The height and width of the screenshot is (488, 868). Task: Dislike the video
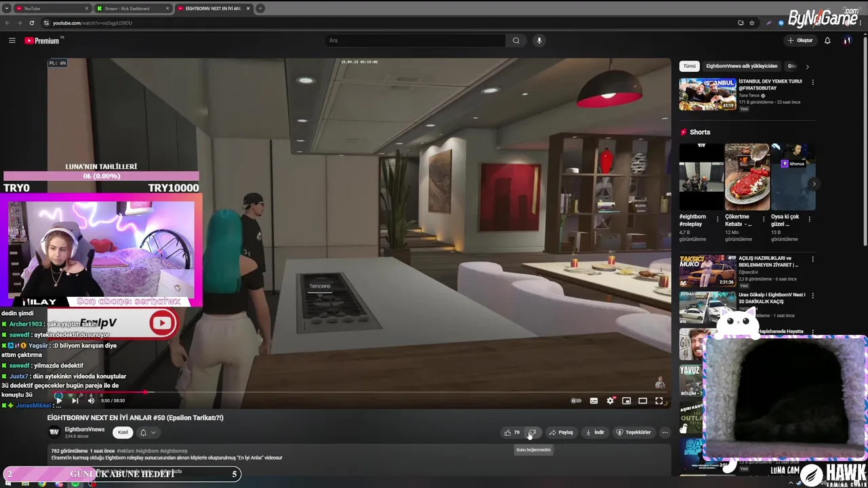532,432
